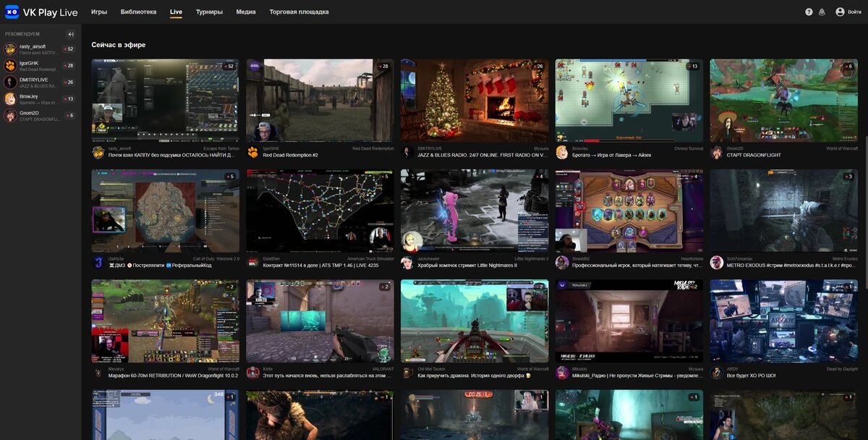Click title 'Почти взял КАППУ без подсумка'
The image size is (868, 440).
pos(171,155)
